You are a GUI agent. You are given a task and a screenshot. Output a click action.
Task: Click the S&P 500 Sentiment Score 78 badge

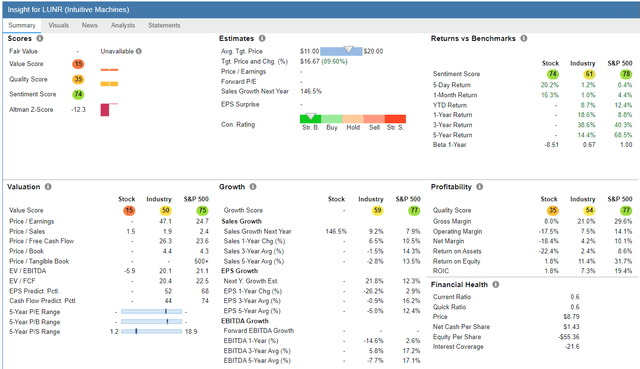tap(626, 74)
